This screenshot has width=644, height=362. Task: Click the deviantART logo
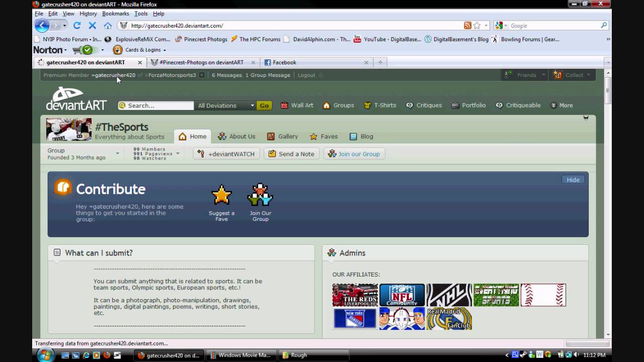point(76,98)
